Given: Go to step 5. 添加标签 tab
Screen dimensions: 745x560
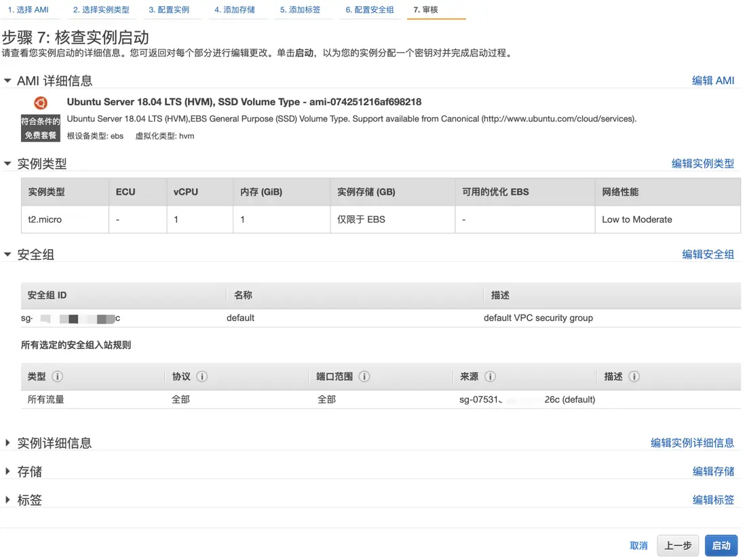Looking at the screenshot, I should pyautogui.click(x=301, y=10).
